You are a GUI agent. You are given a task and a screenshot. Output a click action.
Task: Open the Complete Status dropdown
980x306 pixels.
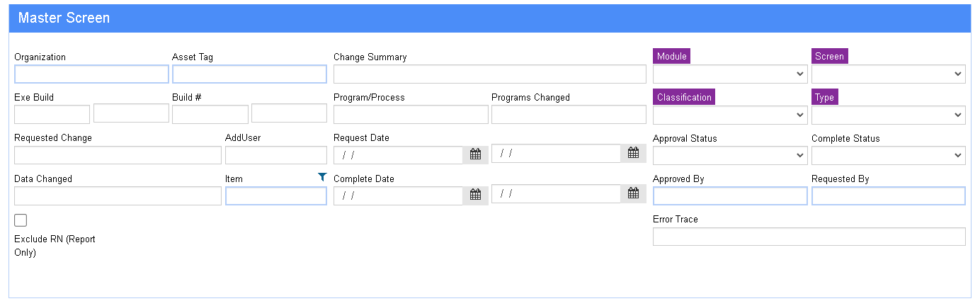click(x=889, y=155)
